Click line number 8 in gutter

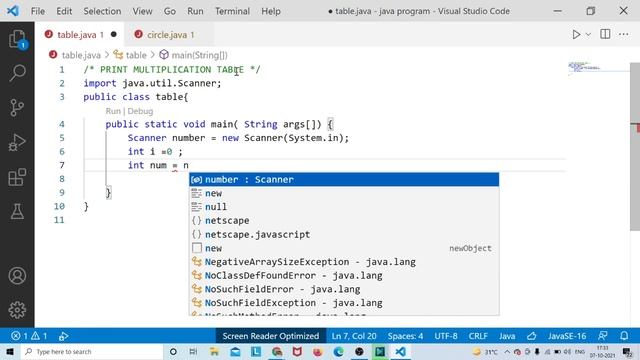(62, 179)
